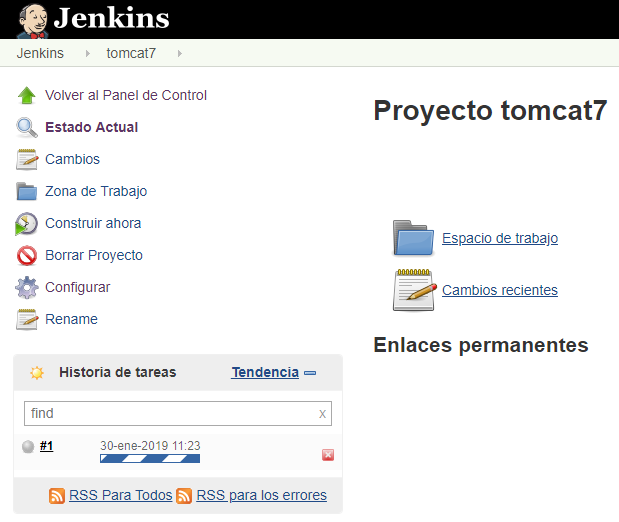The height and width of the screenshot is (522, 619).
Task: Click the build #1 progress bar
Action: [x=150, y=458]
